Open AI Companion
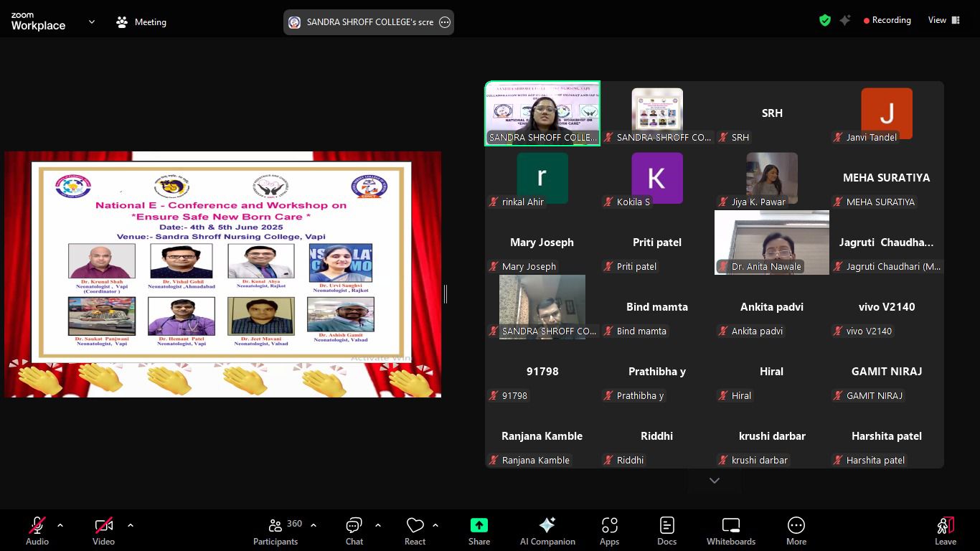 click(547, 532)
